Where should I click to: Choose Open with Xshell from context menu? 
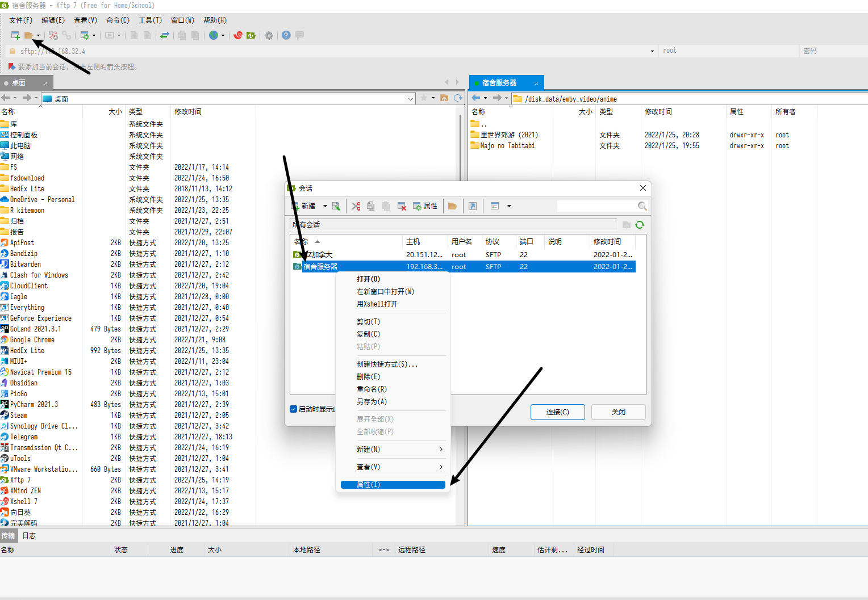click(377, 304)
